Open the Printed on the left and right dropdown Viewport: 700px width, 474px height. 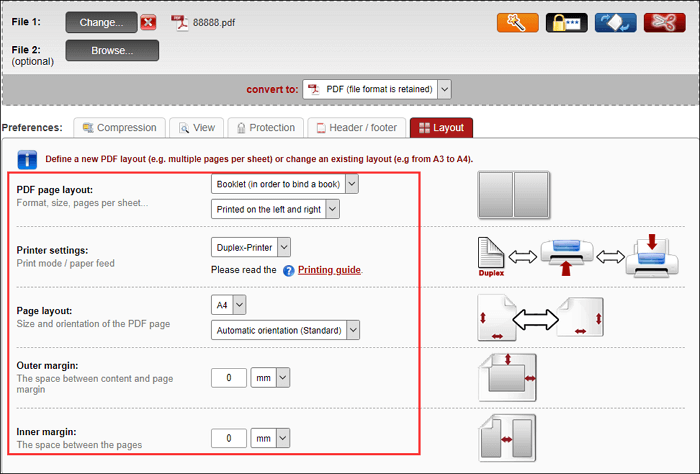pyautogui.click(x=275, y=209)
